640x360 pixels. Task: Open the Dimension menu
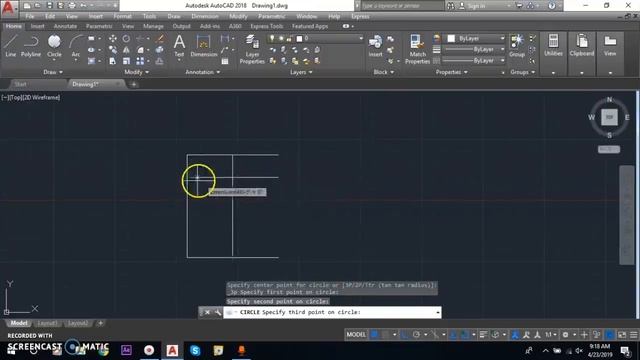[204, 16]
